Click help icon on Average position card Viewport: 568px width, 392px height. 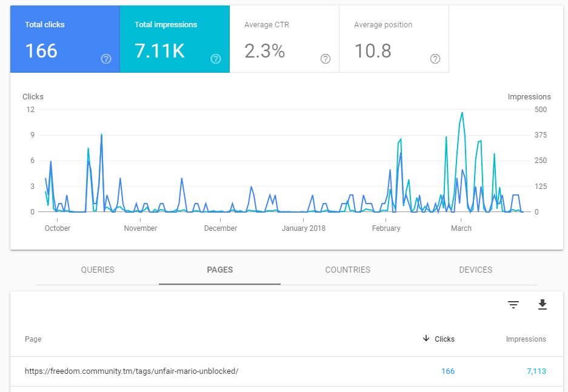click(435, 59)
